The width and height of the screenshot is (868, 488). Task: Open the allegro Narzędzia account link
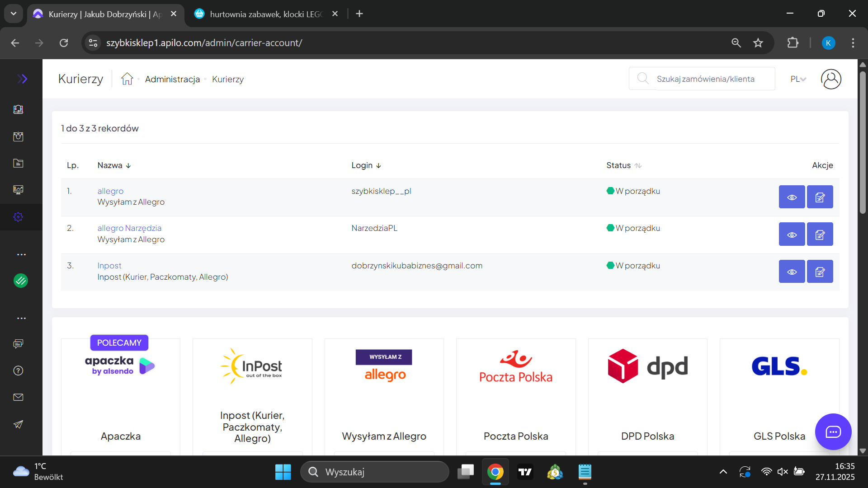click(129, 228)
